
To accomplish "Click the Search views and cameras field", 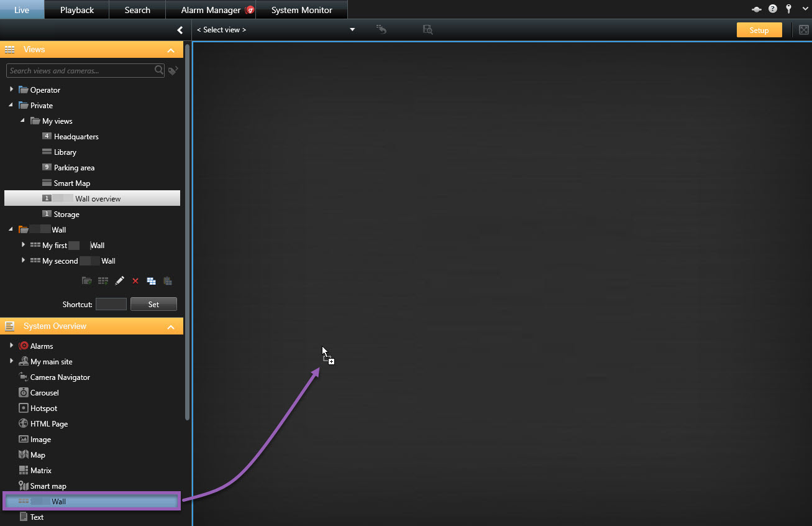I will pyautogui.click(x=80, y=71).
